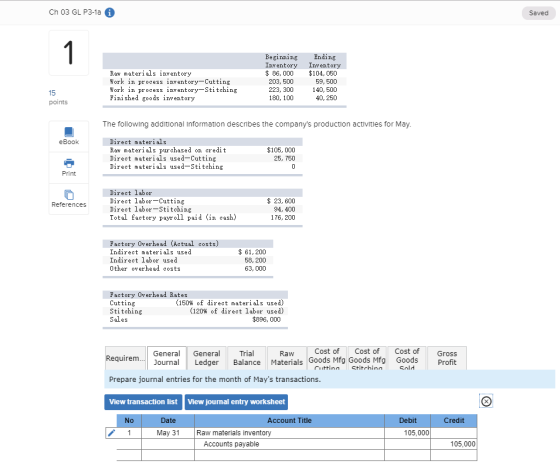Click the circled X close icon
560x464 pixels.
click(x=486, y=401)
